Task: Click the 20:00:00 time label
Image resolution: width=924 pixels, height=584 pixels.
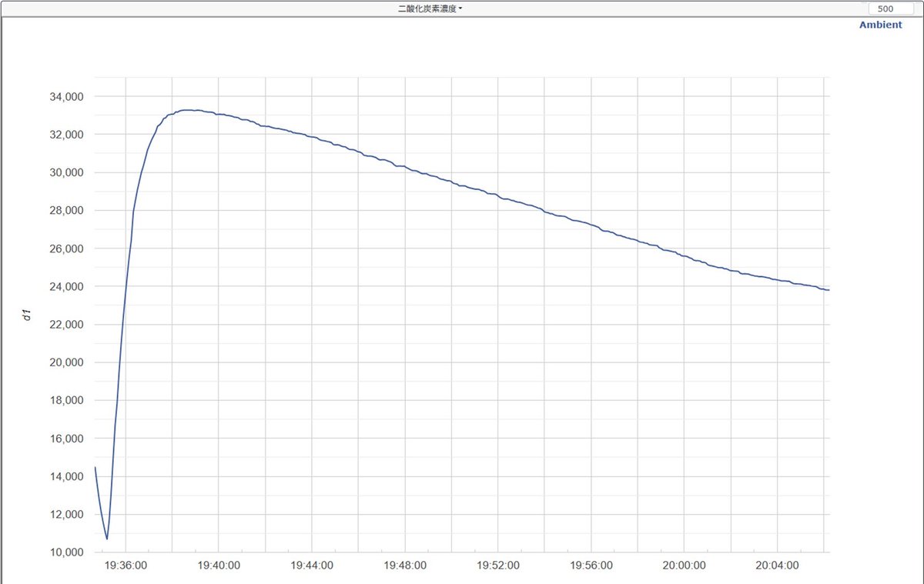Action: tap(685, 566)
